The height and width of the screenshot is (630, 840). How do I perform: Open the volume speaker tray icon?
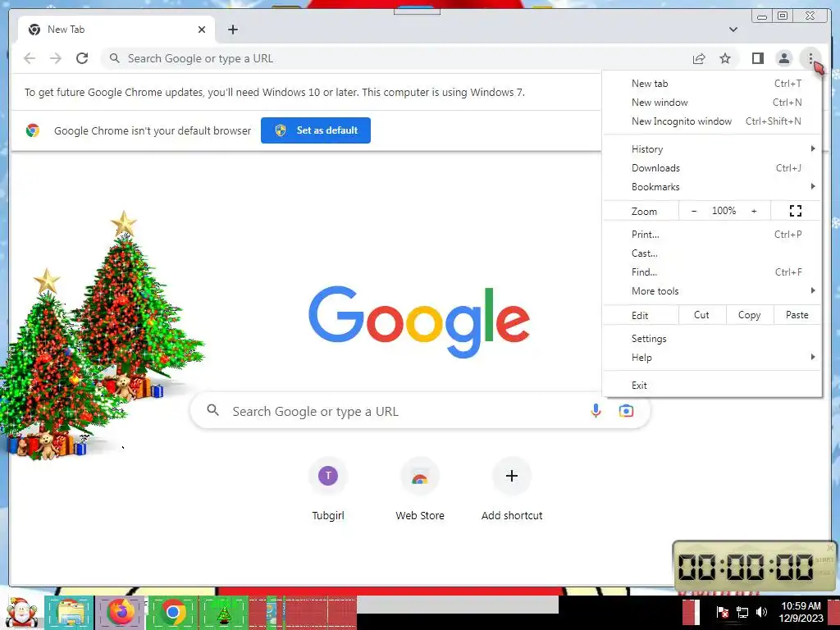click(761, 612)
